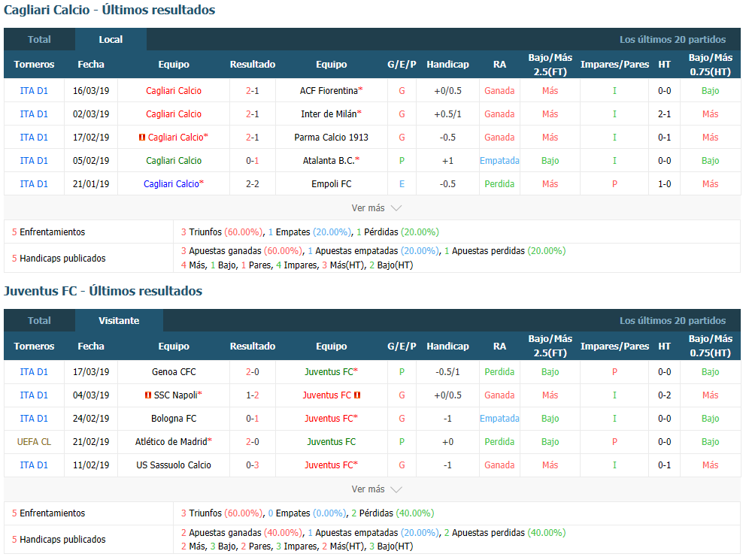Expand Ver más under Cagliari table

coord(376,207)
